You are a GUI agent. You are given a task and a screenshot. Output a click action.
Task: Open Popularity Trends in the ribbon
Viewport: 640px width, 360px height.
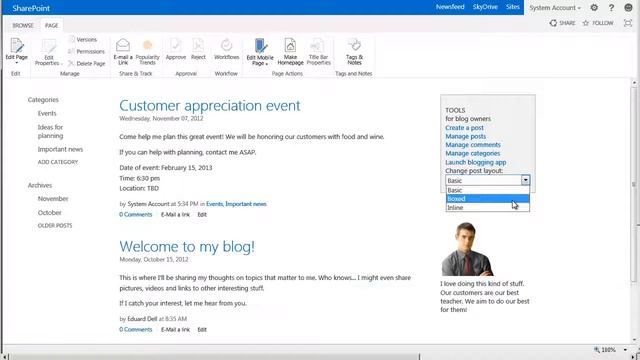[147, 51]
